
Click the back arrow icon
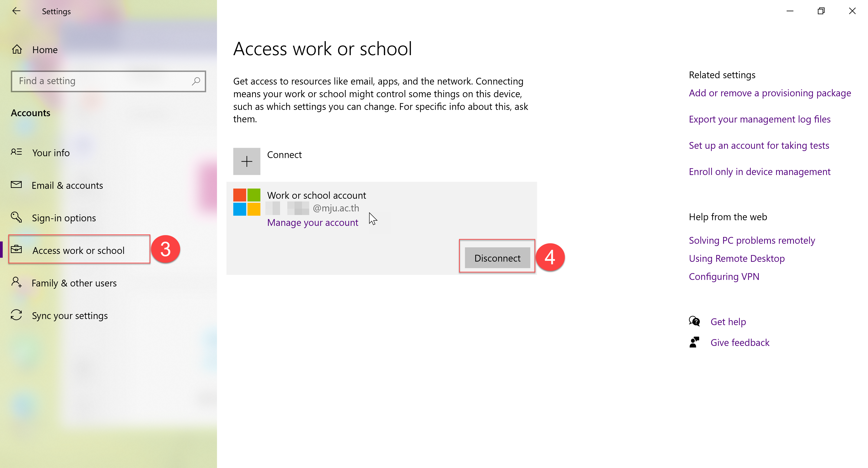coord(16,11)
